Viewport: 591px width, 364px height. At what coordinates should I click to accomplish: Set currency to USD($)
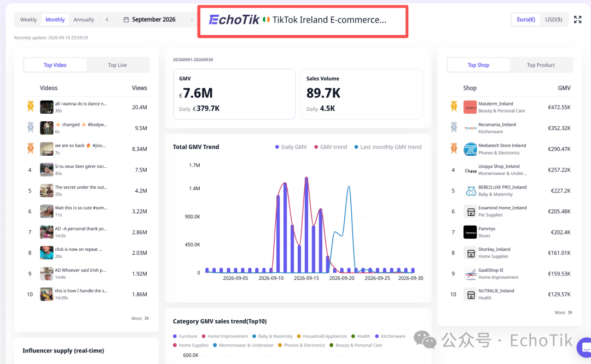[x=553, y=20]
